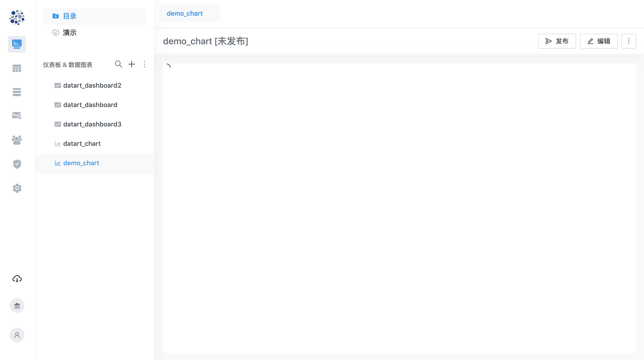This screenshot has height=360, width=644.
Task: Create a new item with the plus icon
Action: (x=132, y=64)
